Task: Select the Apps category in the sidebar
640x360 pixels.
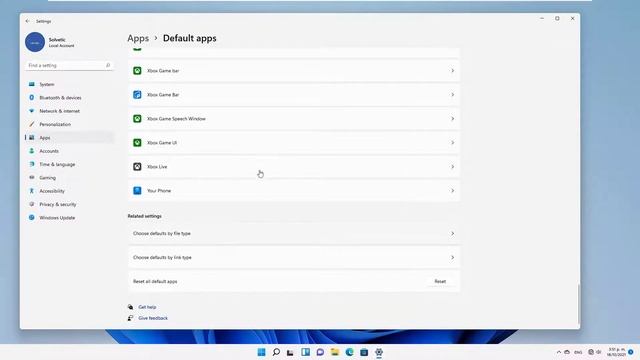Action: click(69, 138)
